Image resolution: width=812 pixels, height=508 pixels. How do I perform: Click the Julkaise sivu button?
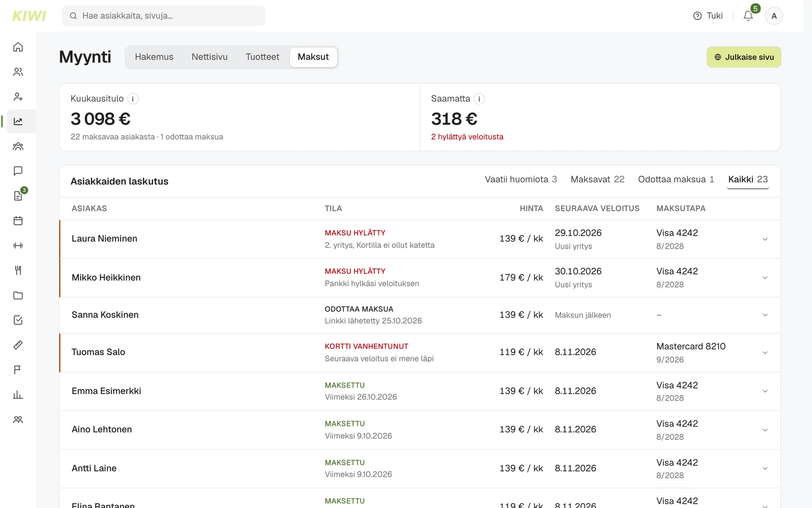coord(744,57)
